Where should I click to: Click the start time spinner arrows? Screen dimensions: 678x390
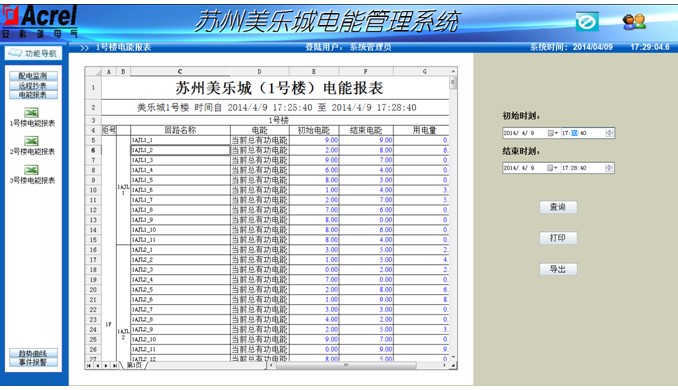(x=609, y=133)
